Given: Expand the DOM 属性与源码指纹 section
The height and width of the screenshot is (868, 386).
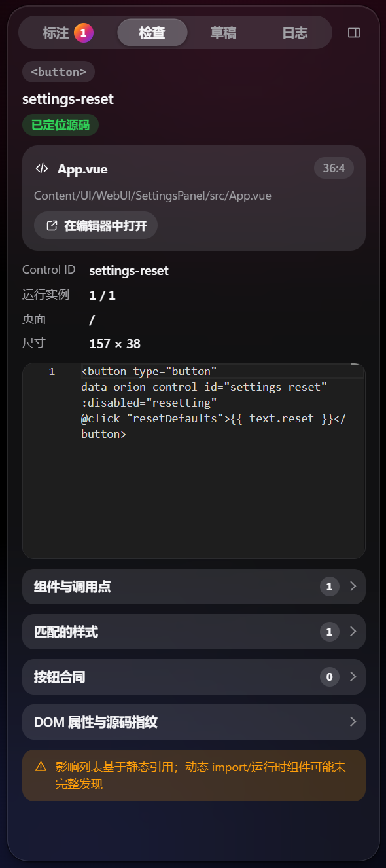Looking at the screenshot, I should (194, 722).
